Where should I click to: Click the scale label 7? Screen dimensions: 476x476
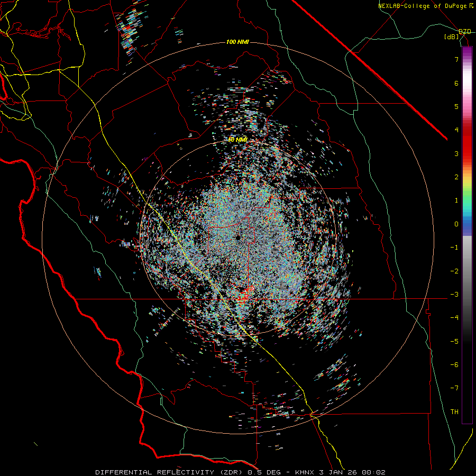(x=456, y=59)
